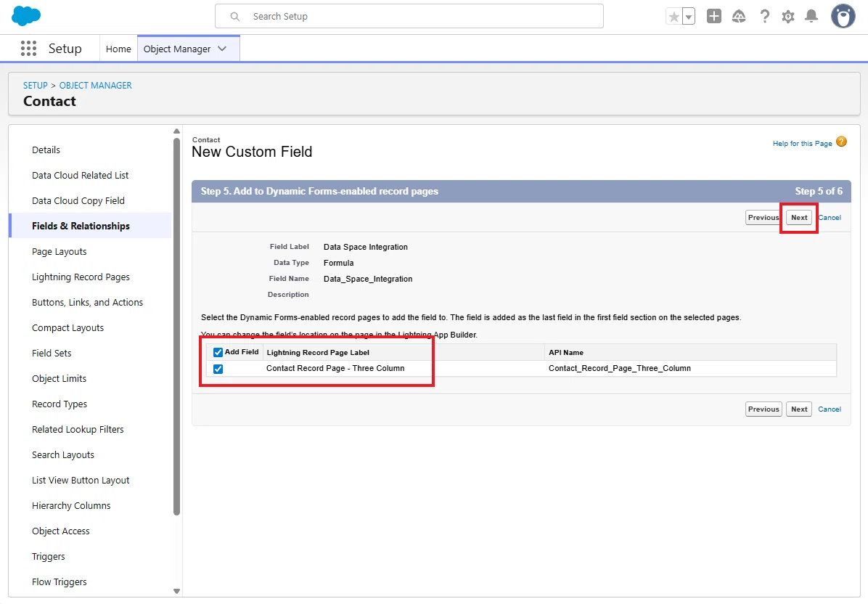Click the Data_Space_Integration field name value
The width and height of the screenshot is (868, 604).
(367, 279)
